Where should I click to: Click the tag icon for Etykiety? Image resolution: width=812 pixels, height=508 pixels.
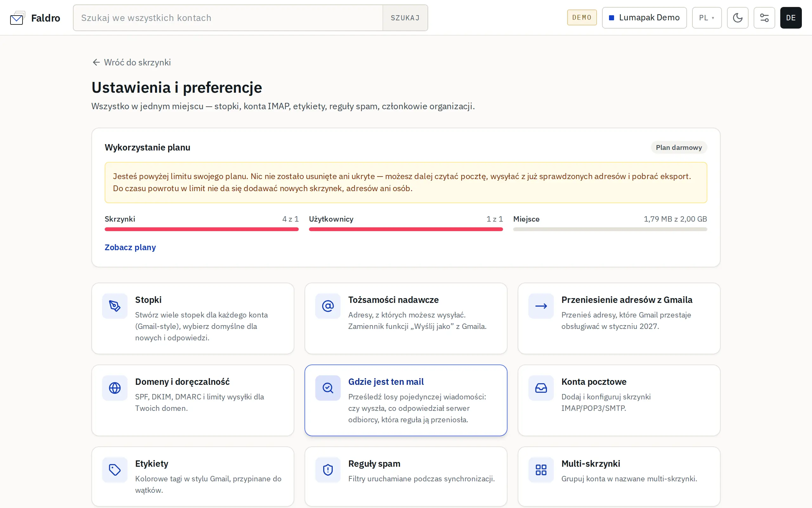pos(115,470)
